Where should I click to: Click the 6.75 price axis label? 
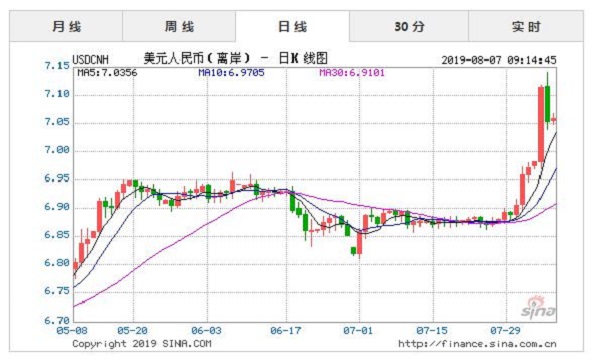tap(57, 291)
